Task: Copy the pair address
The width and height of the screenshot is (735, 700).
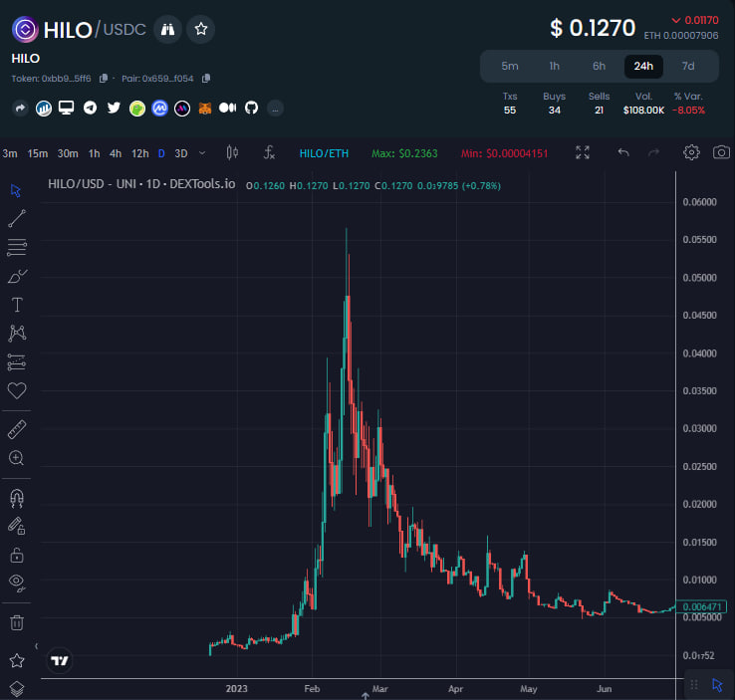Action: point(206,79)
